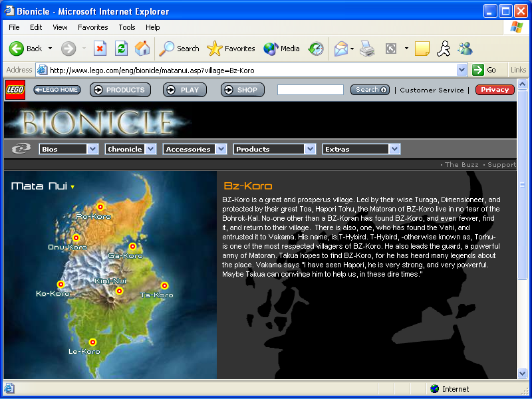Open the Mail button dropdown arrow
532x399 pixels.
click(x=352, y=49)
